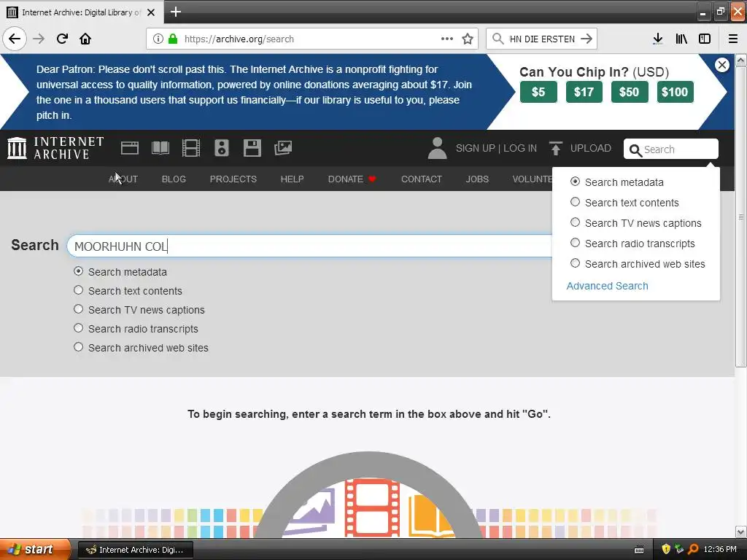Select Search metadata in main form
The height and width of the screenshot is (560, 747).
(x=79, y=271)
